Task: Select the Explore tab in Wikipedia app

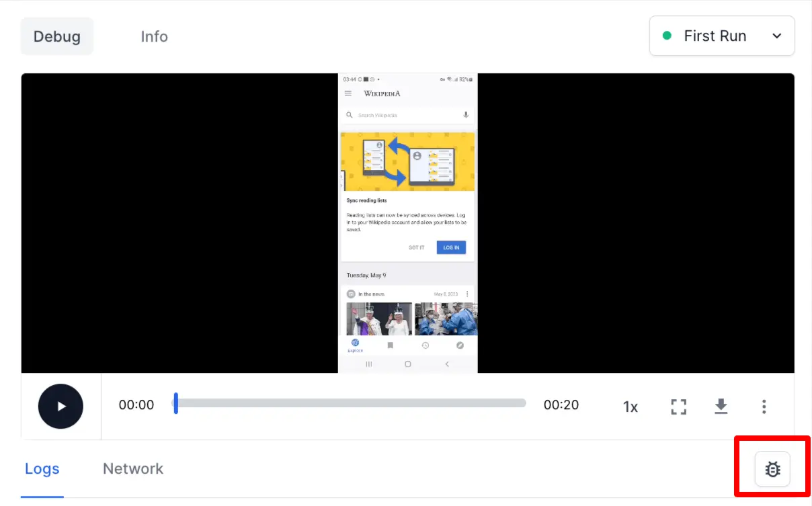Action: pos(355,345)
